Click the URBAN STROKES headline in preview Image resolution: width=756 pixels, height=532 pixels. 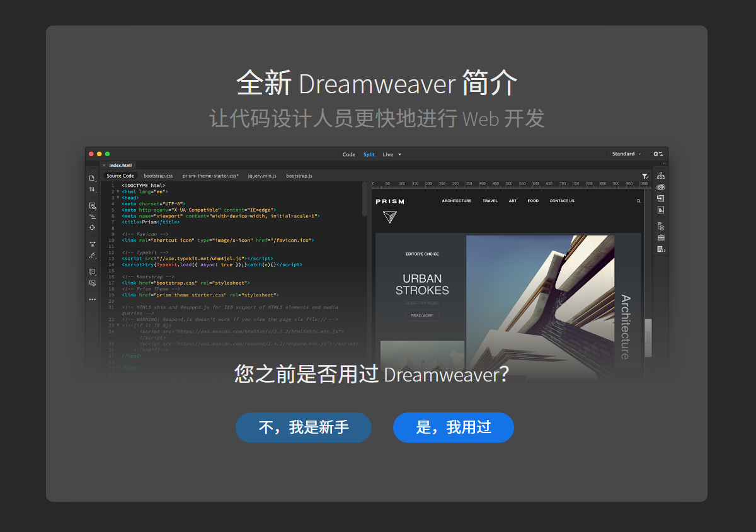(x=422, y=285)
